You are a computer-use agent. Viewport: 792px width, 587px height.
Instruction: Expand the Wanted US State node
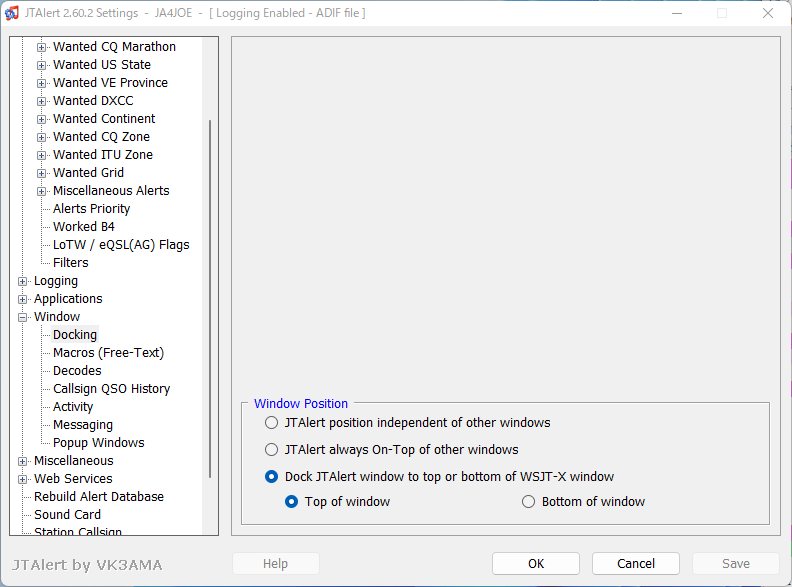pyautogui.click(x=41, y=66)
